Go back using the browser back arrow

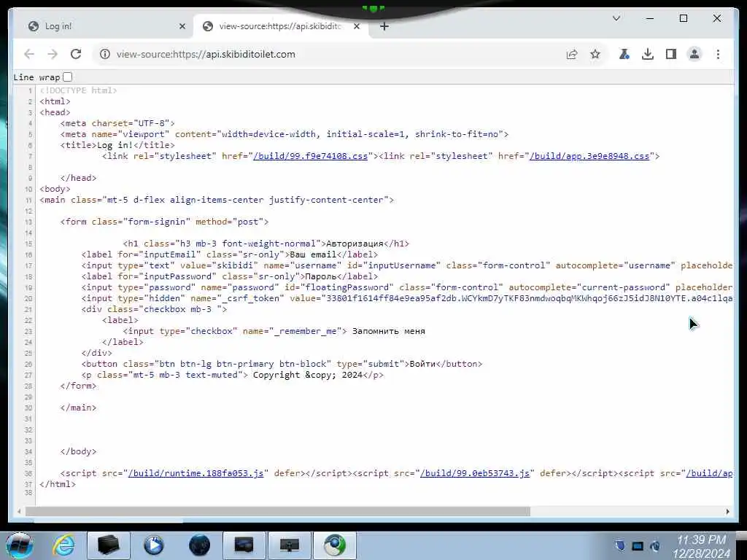pos(29,54)
